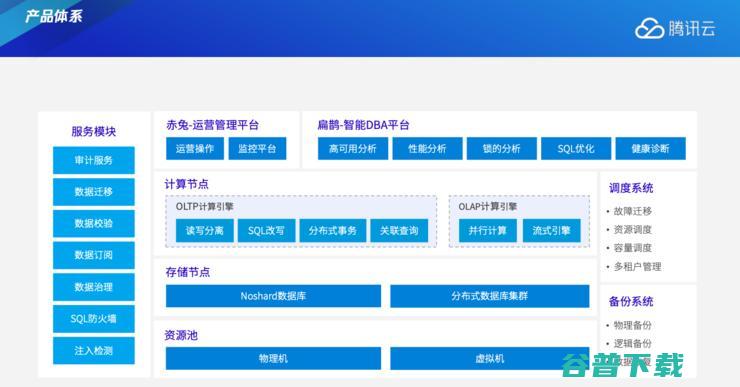Open the 监控平台 box
Image resolution: width=740 pixels, height=387 pixels.
pyautogui.click(x=257, y=149)
